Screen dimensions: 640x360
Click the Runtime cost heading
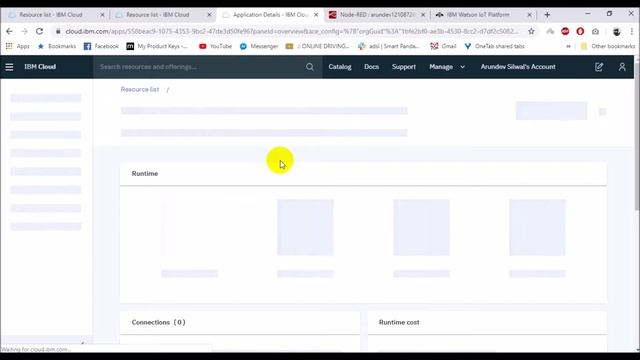399,322
